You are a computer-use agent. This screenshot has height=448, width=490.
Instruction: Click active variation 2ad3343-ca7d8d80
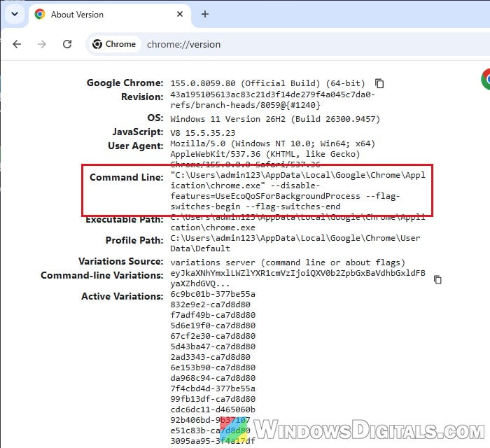(x=210, y=357)
